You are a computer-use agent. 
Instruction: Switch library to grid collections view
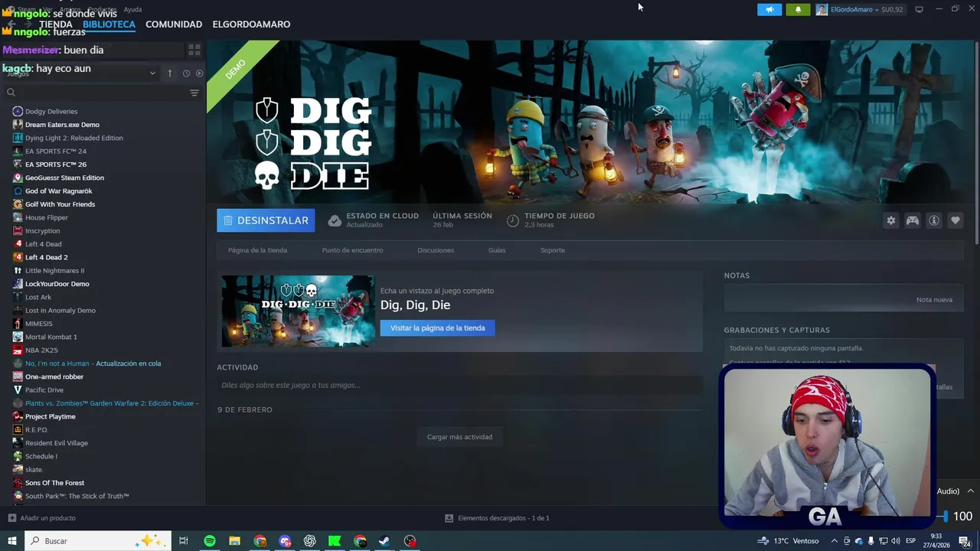pos(194,50)
